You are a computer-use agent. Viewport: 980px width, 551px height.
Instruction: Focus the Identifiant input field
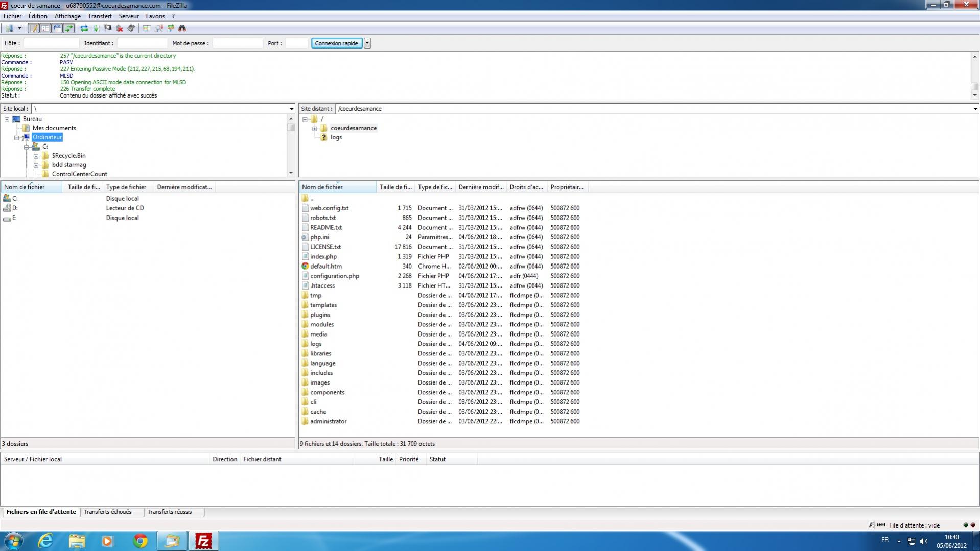pos(142,43)
